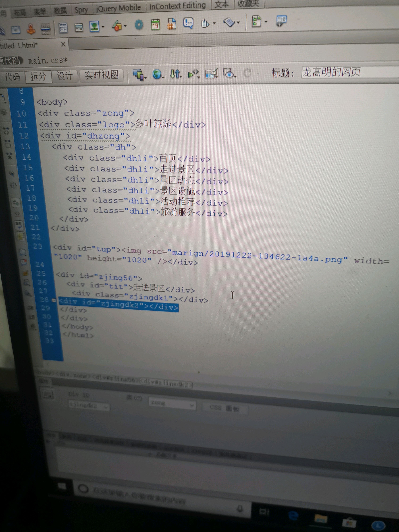Insert a table using the table icon
The width and height of the screenshot is (399, 532).
[63, 28]
